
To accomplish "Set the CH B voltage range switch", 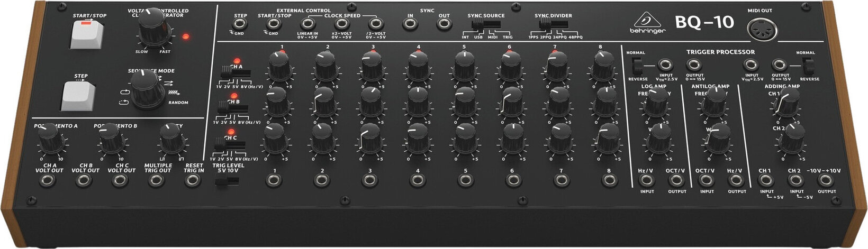I will [234, 108].
